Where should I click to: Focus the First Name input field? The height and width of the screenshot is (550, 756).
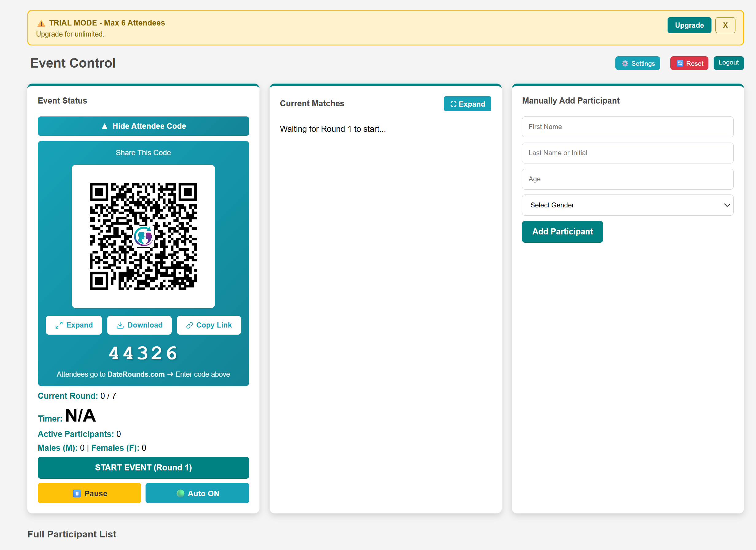627,127
